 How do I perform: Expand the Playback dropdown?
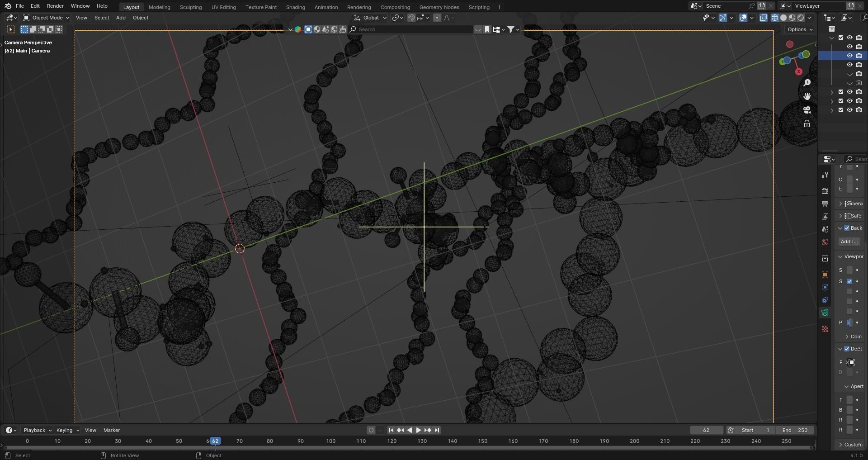click(38, 430)
